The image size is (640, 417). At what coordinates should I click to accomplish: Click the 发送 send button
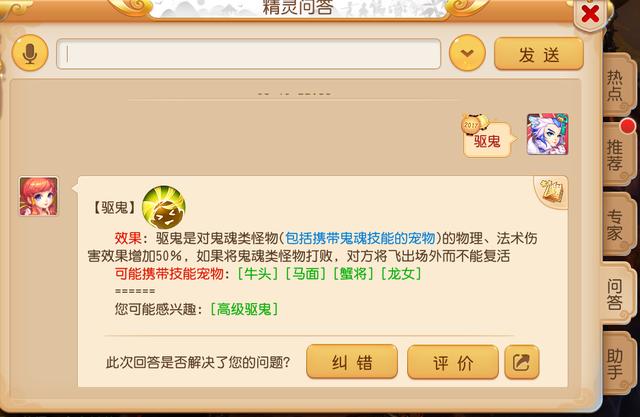click(x=539, y=55)
